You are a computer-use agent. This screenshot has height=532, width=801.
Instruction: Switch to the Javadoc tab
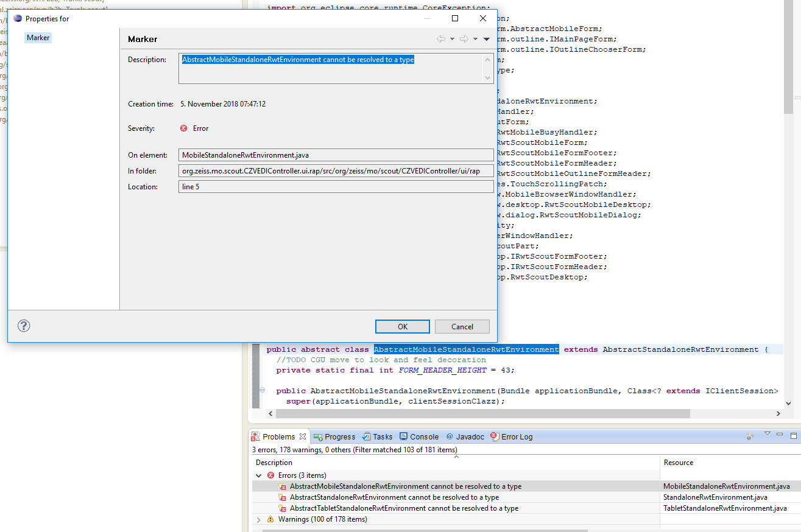click(x=465, y=436)
